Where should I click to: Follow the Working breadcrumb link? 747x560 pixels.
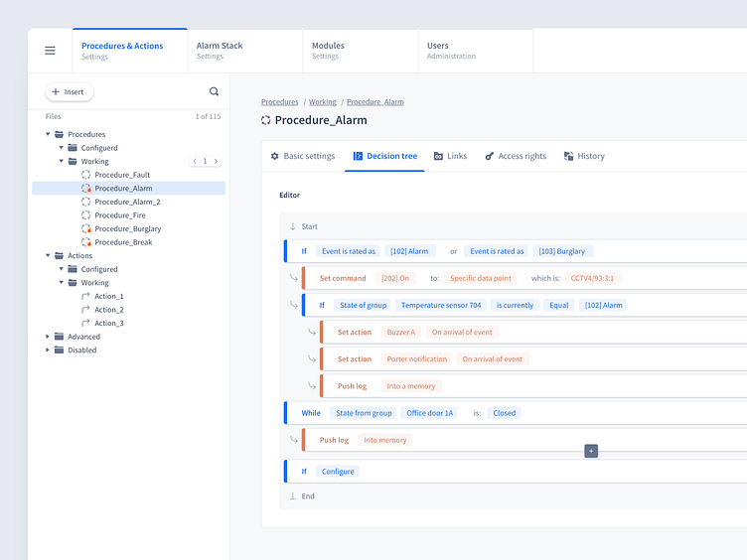pyautogui.click(x=322, y=101)
